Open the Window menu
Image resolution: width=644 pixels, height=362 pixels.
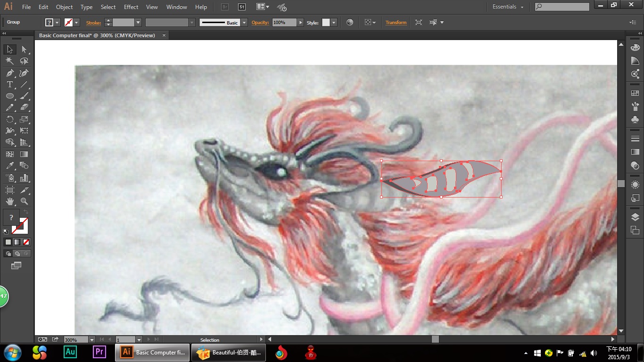[177, 7]
